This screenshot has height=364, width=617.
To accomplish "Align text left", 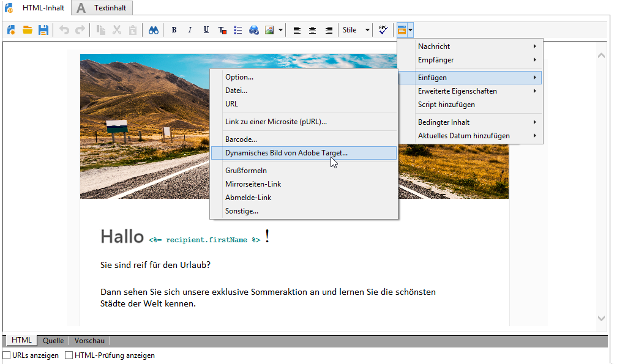I will pyautogui.click(x=297, y=30).
